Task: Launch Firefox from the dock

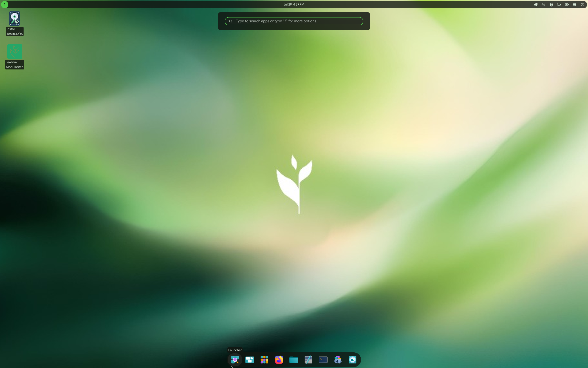Action: 279,359
